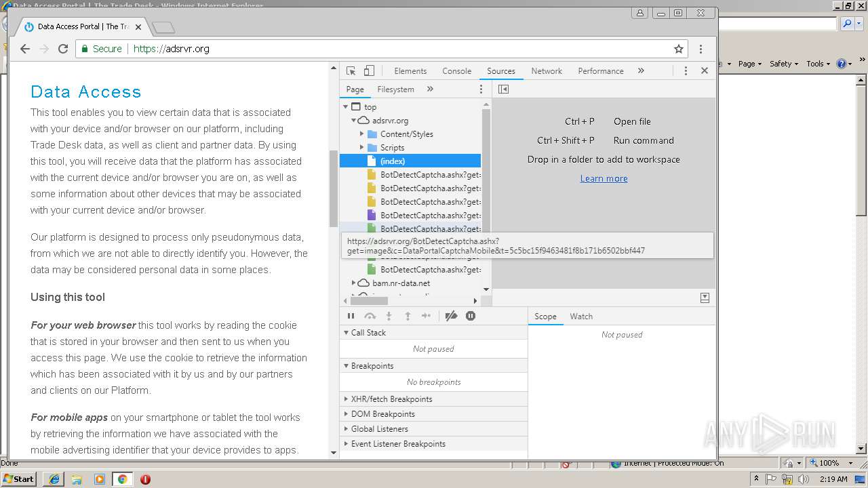Open IE Tools menu

(x=818, y=64)
